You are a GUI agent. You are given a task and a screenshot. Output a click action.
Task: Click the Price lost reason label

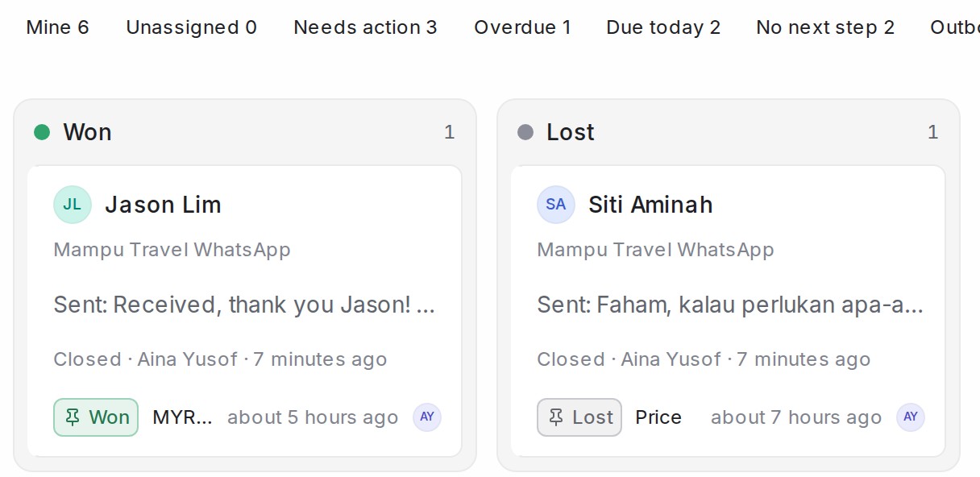658,417
